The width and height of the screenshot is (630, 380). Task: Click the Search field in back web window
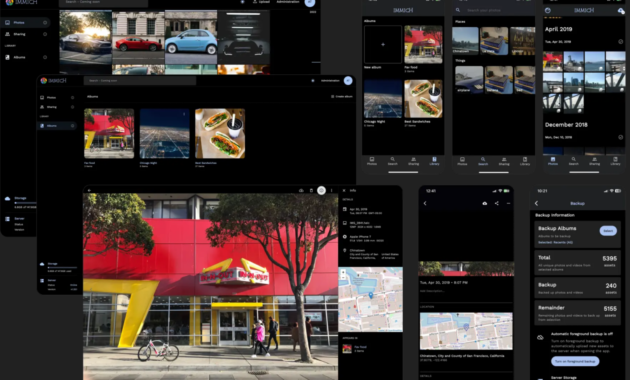tap(103, 2)
